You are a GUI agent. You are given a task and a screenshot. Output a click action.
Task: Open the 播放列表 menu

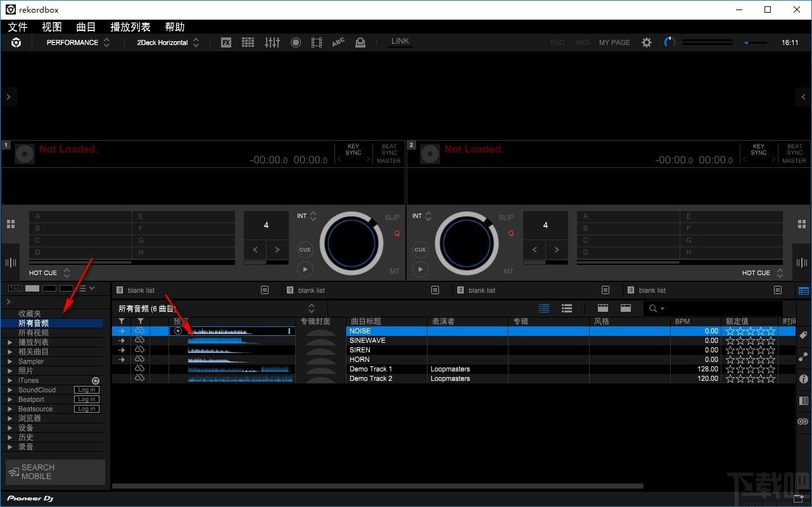point(130,27)
